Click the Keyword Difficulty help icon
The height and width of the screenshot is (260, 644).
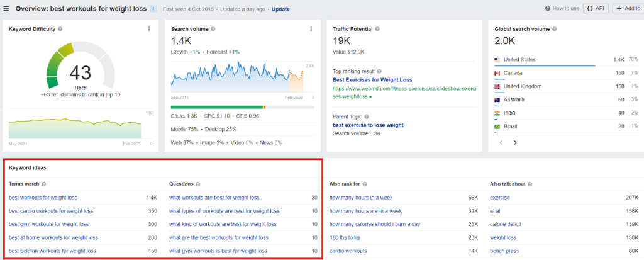(60, 29)
